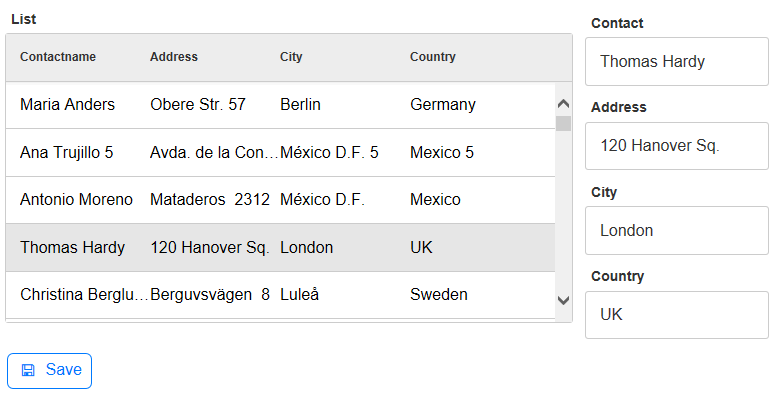Click the scrollbar up arrow

[x=563, y=104]
